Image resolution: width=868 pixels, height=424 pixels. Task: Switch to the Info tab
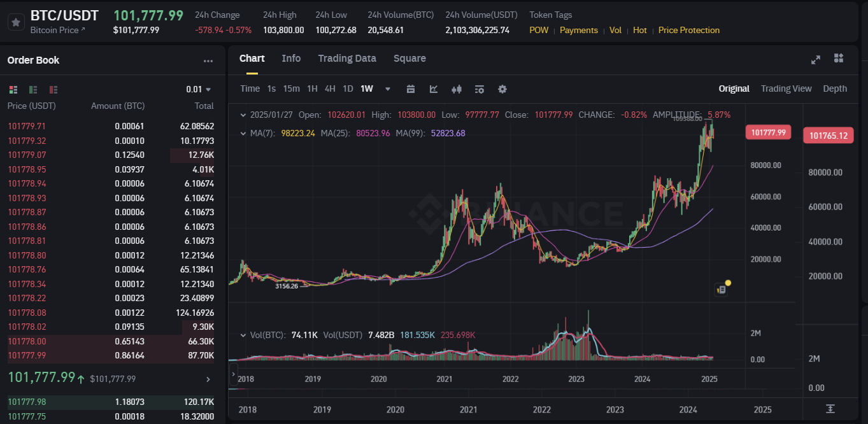(291, 59)
